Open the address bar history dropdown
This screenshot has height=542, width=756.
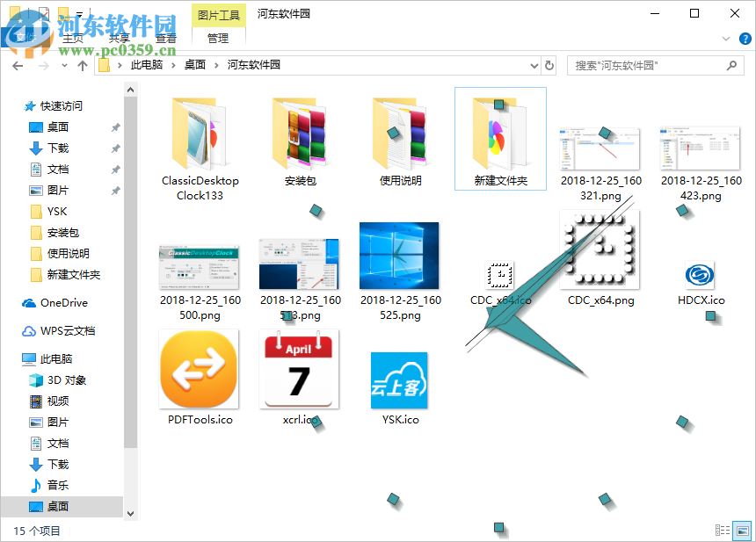point(534,65)
